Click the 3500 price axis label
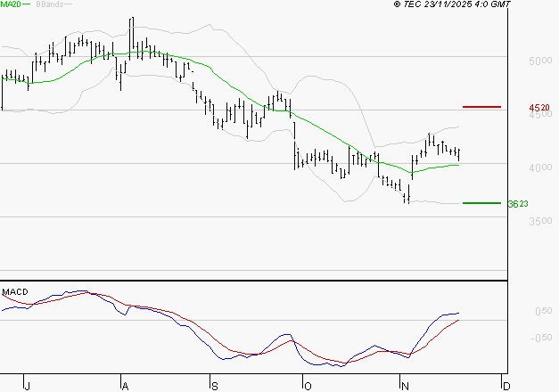 (x=540, y=221)
